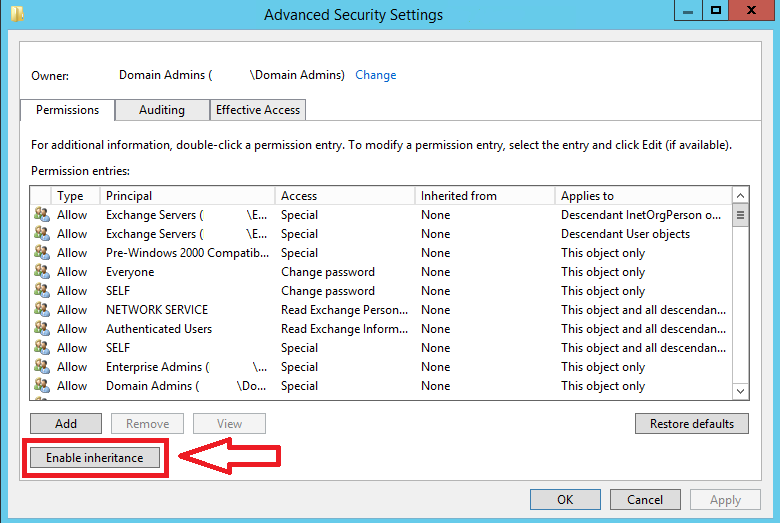Click the group icon beside Enterprise Admins entry
Screen dimensions: 780x523
point(42,366)
